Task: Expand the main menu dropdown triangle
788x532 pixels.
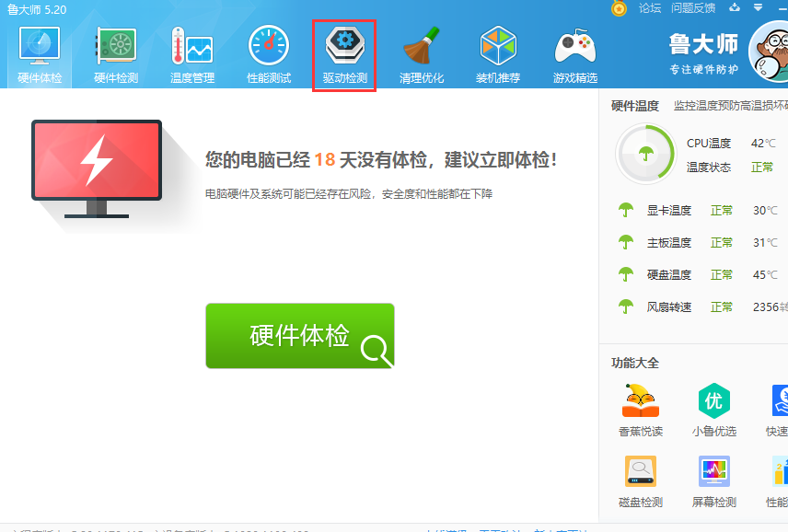Action: (758, 8)
